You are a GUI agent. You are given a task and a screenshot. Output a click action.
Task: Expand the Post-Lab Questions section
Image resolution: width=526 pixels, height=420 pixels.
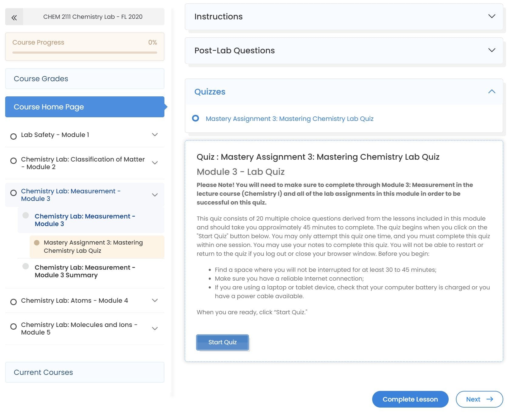(x=491, y=50)
